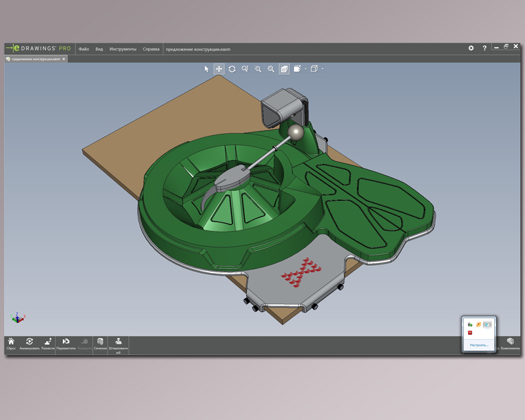Click the view orientation icon

[x=297, y=69]
